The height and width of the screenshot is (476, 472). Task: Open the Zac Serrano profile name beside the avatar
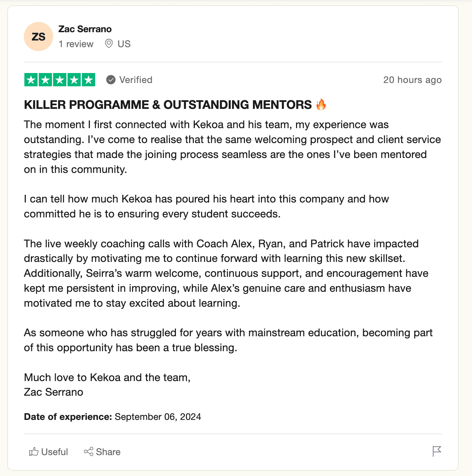tap(85, 29)
